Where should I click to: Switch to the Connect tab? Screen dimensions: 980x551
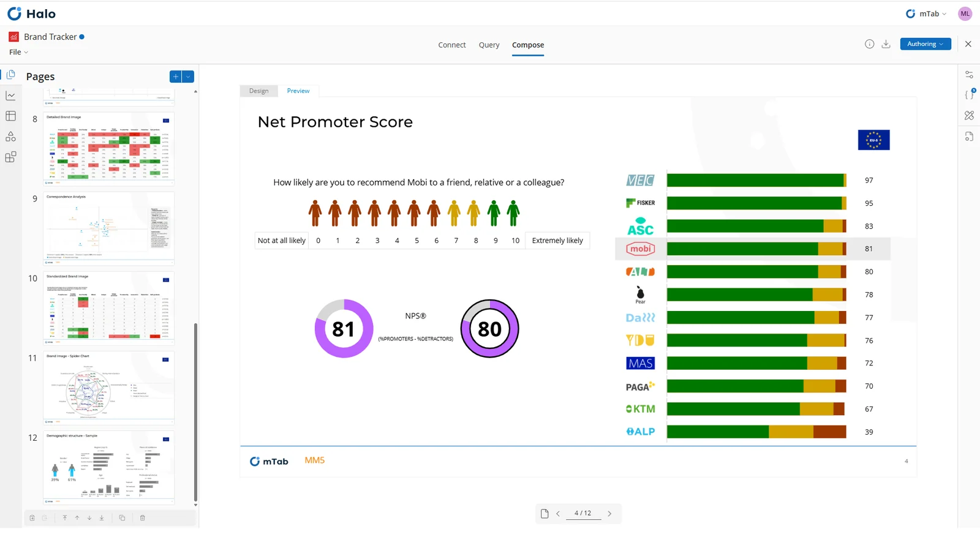click(452, 45)
